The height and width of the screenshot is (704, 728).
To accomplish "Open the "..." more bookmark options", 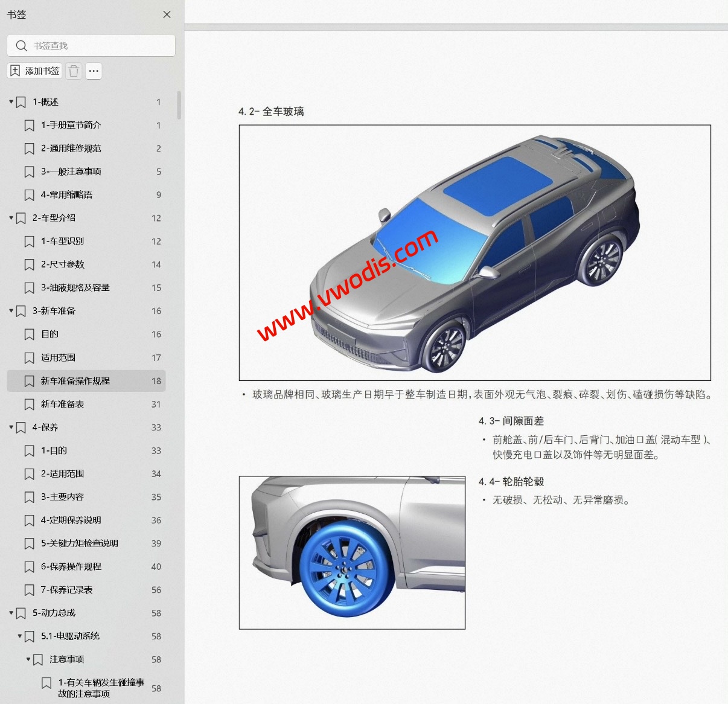I will [x=93, y=71].
